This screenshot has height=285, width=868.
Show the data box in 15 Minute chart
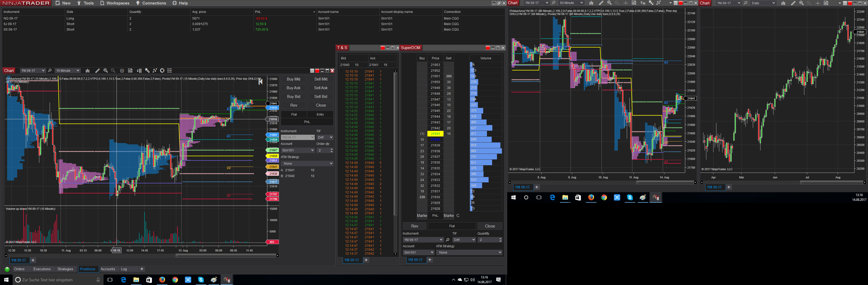130,71
